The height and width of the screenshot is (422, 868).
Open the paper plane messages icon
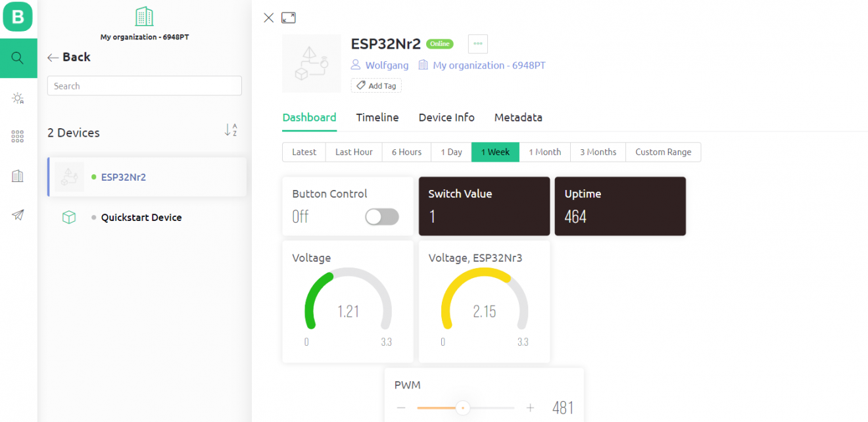tap(18, 215)
